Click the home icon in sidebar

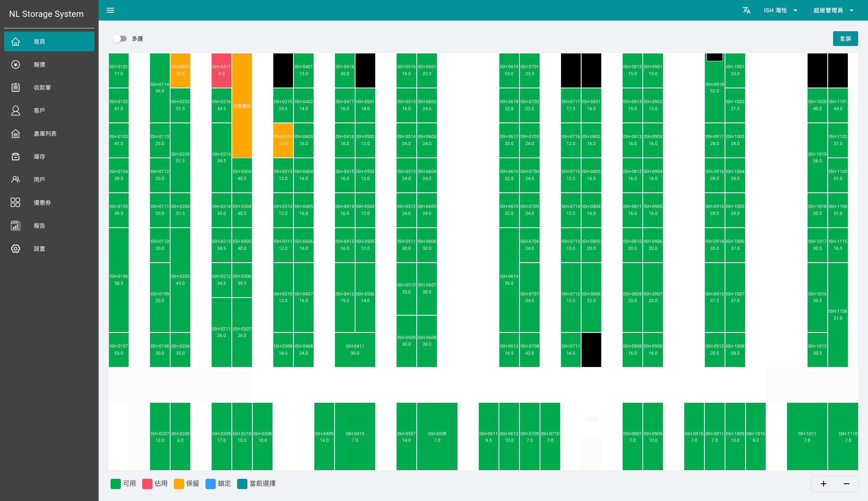click(16, 42)
